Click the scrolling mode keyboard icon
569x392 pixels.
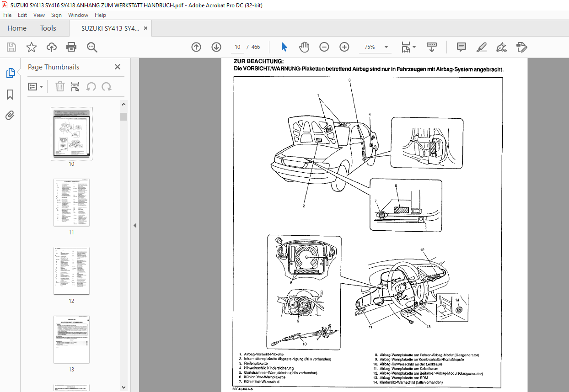[x=432, y=47]
